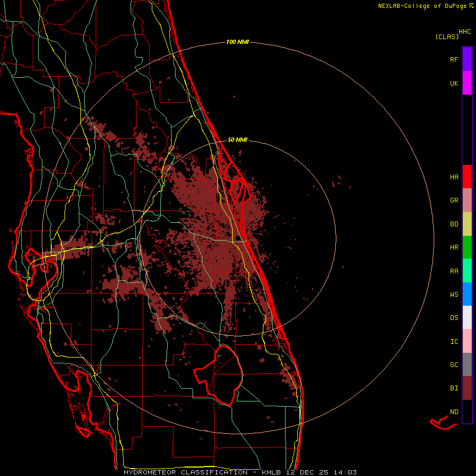476x476 pixels.
Task: Click the IC light-pink legend swatch
Action: 467,341
